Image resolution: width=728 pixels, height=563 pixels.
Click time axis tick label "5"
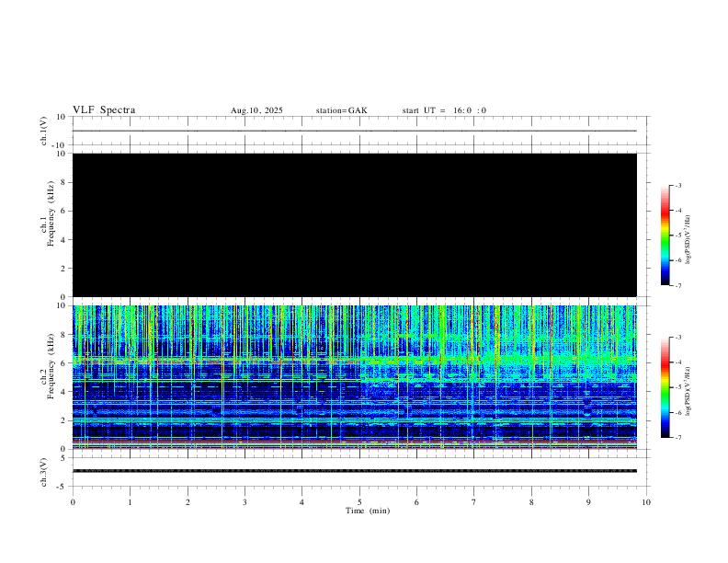pyautogui.click(x=359, y=502)
